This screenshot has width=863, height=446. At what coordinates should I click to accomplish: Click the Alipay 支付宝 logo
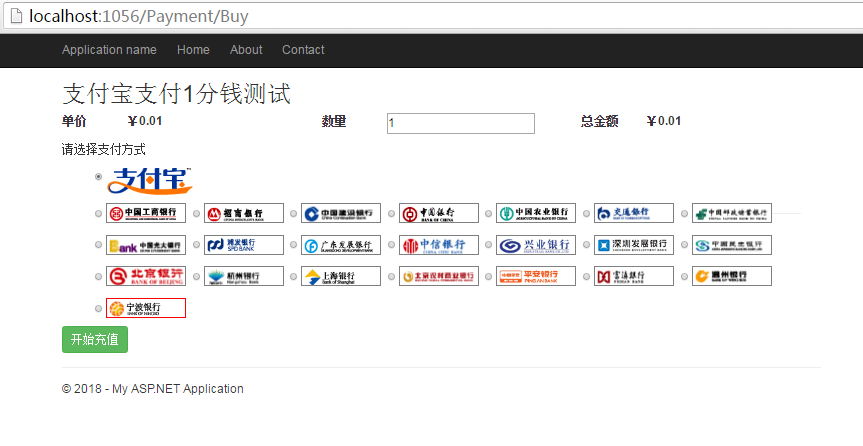point(149,181)
